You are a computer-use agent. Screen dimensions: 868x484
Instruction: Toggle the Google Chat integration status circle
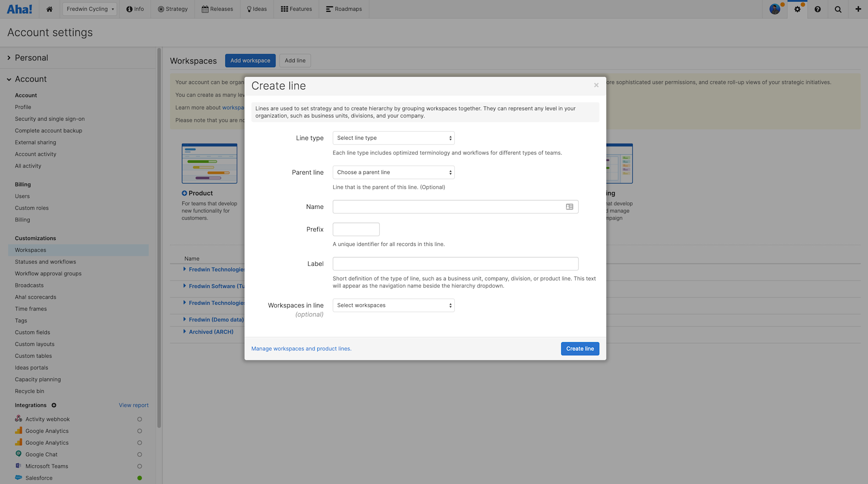click(139, 454)
